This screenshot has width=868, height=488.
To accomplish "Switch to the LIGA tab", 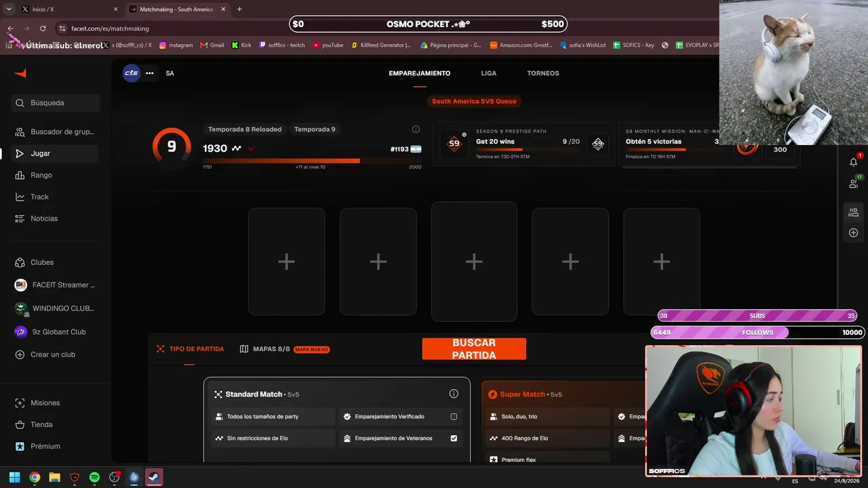I will coord(489,73).
